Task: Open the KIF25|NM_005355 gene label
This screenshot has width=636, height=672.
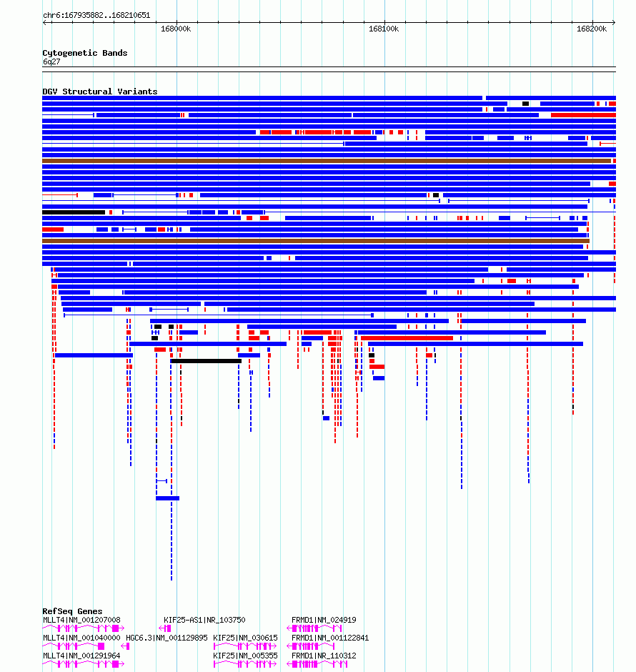Action: pyautogui.click(x=245, y=656)
